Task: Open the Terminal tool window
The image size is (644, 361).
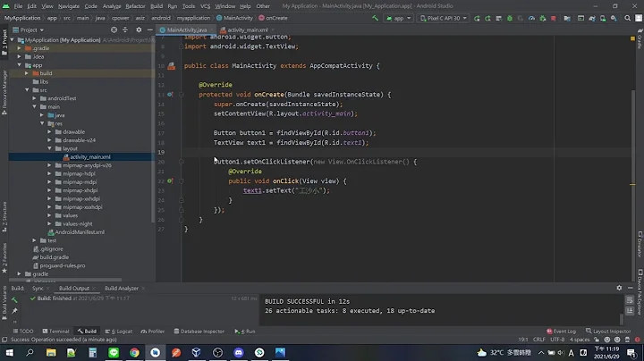Action: (55, 332)
